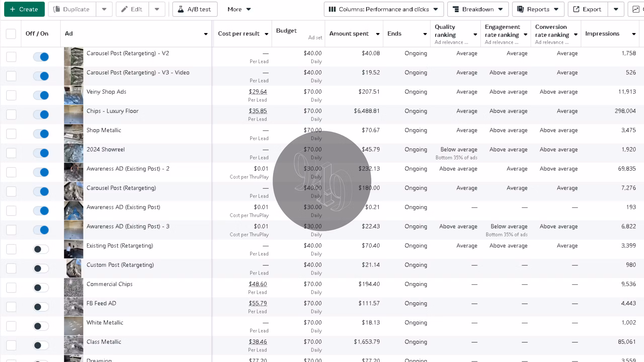Open Conversion rate ranking dropdown arrow
Viewport: 644px width, 362px height.
[x=576, y=34]
